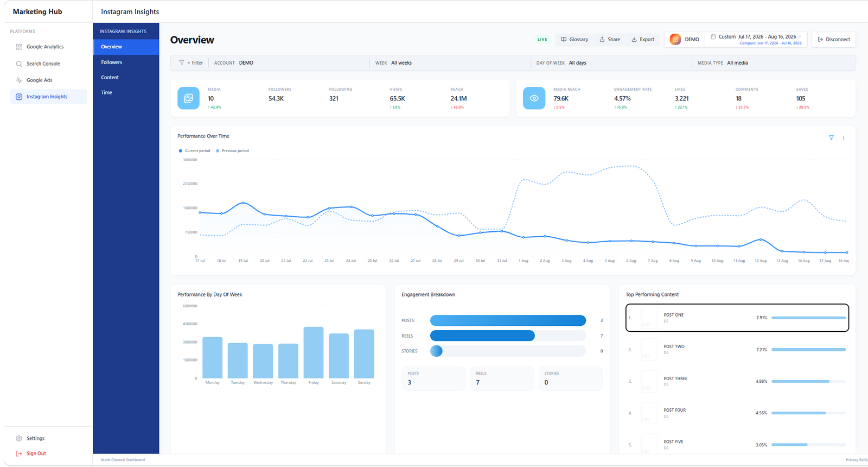This screenshot has width=868, height=467.
Task: Click the Glossary book icon
Action: coord(564,39)
